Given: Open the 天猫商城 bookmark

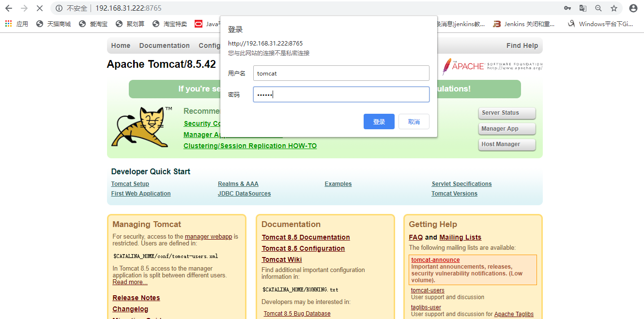Looking at the screenshot, I should pos(53,24).
